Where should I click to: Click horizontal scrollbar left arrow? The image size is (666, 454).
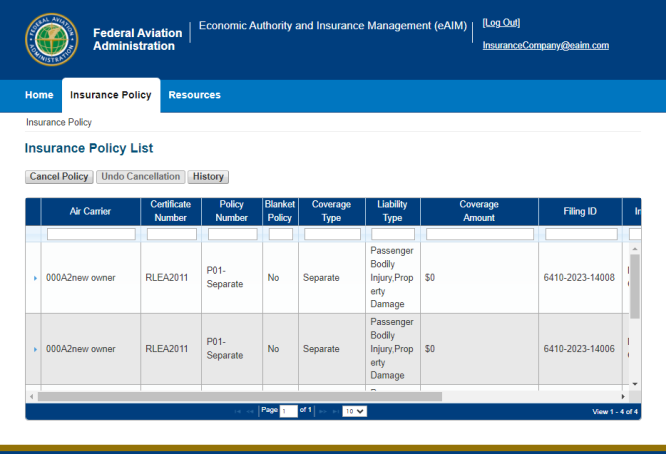point(31,397)
